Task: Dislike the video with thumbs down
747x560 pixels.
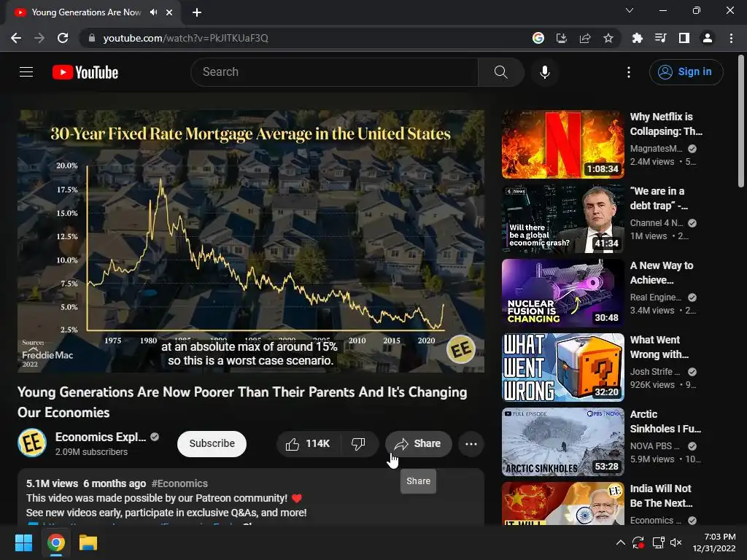Action: [x=359, y=444]
